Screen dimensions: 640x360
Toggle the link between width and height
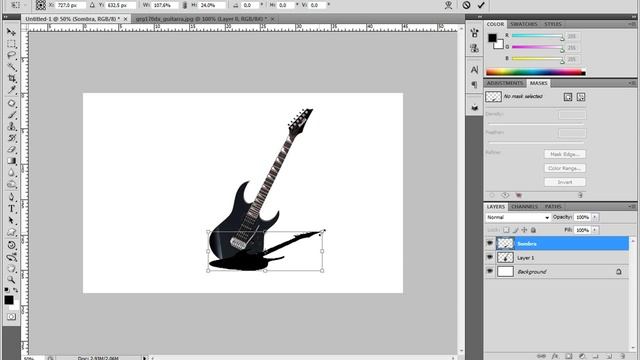pos(184,5)
